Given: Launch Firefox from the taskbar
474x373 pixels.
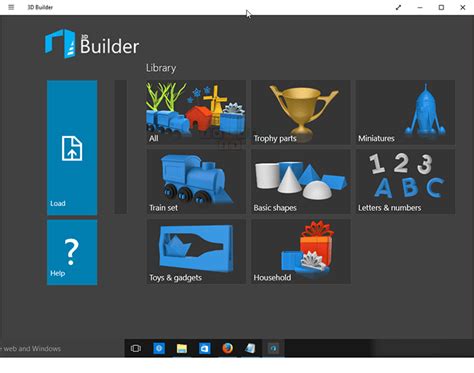Looking at the screenshot, I should (227, 348).
